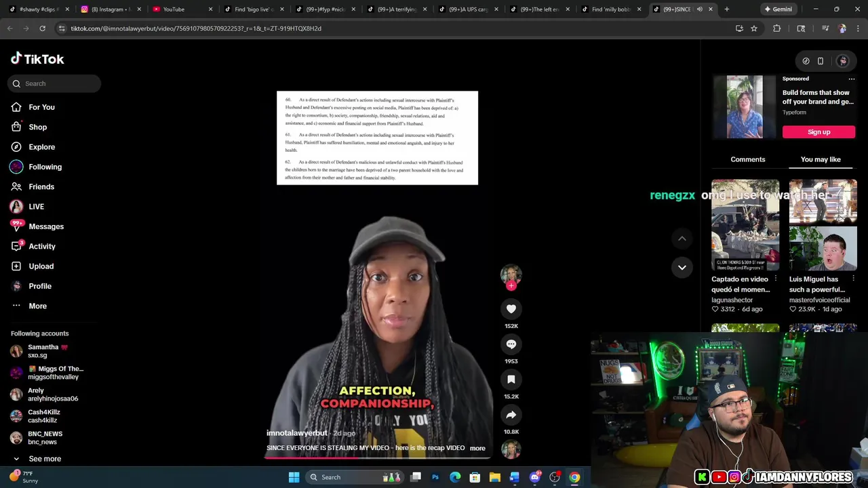Viewport: 868px width, 488px height.
Task: Open the Upload page
Action: 41,266
